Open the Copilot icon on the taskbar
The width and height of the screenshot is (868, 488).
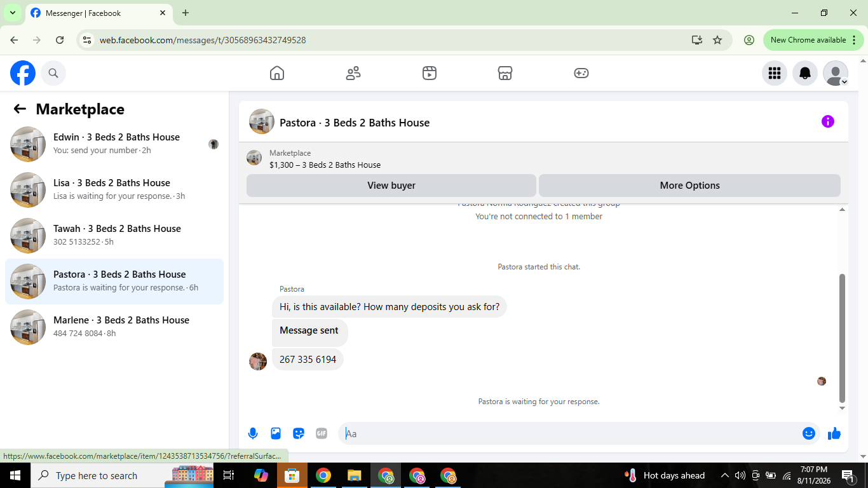[261, 475]
